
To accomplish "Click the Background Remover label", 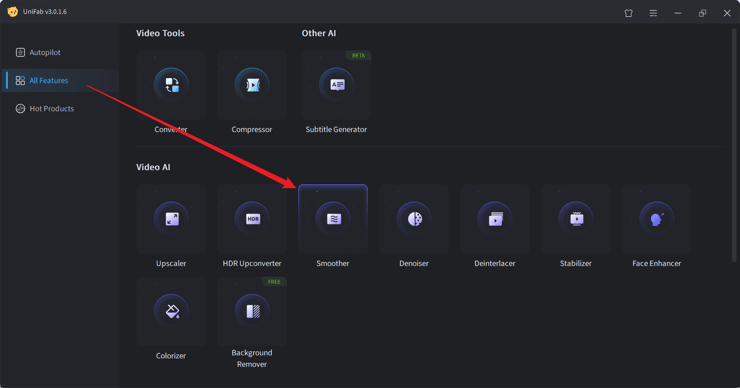I will (x=252, y=358).
